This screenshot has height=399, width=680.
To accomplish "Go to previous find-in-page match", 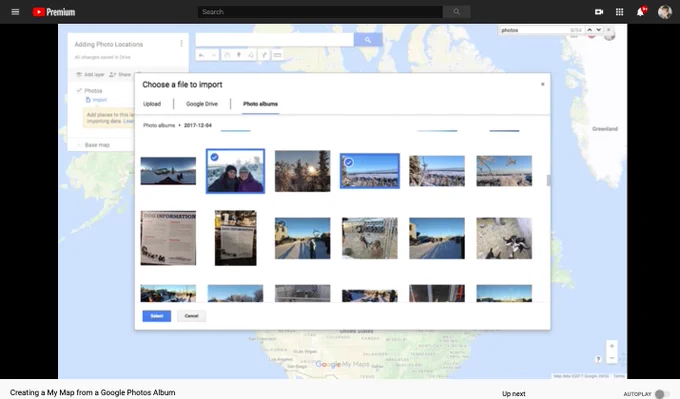I will 589,30.
